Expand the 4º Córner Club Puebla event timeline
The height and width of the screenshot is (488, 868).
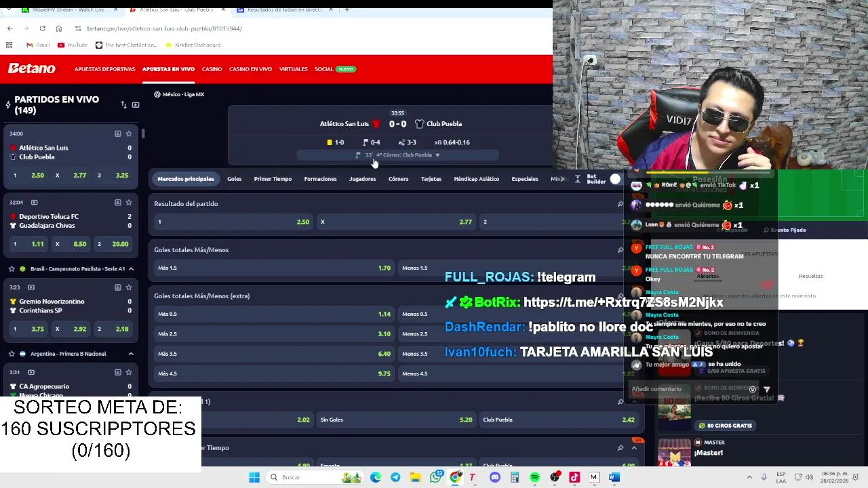397,155
